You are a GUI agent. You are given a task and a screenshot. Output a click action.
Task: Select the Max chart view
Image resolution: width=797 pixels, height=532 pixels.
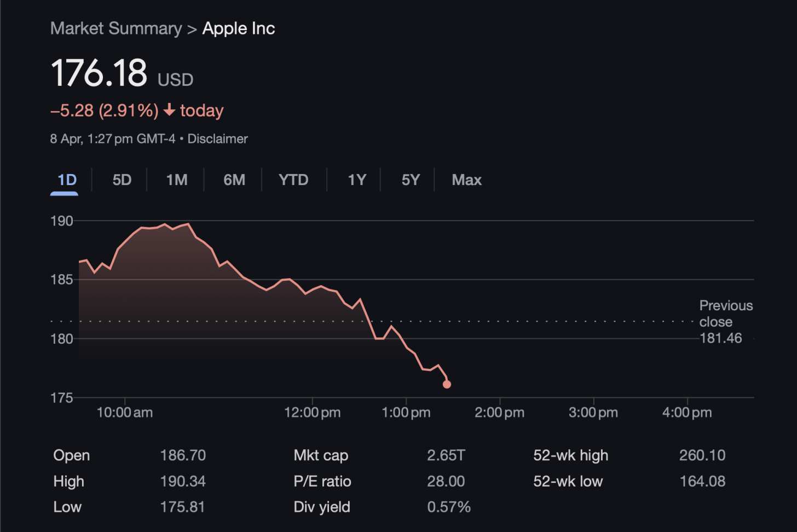click(466, 180)
